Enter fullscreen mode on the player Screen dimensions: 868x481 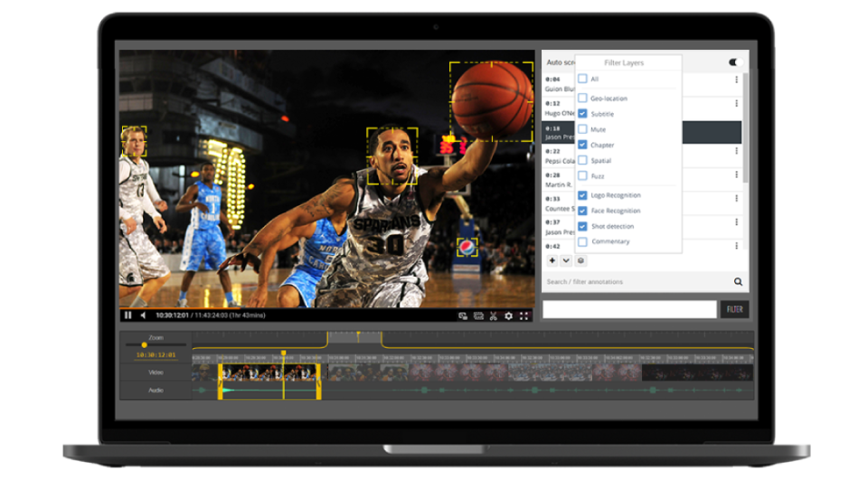[x=524, y=316]
